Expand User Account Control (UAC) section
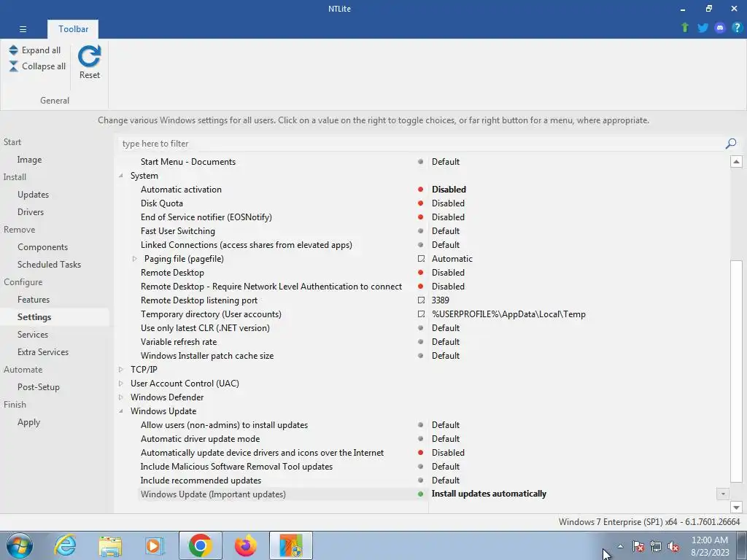 point(121,383)
